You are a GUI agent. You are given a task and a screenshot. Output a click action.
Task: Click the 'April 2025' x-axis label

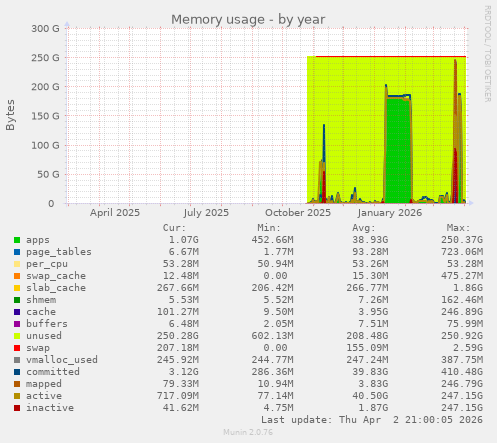click(x=115, y=213)
